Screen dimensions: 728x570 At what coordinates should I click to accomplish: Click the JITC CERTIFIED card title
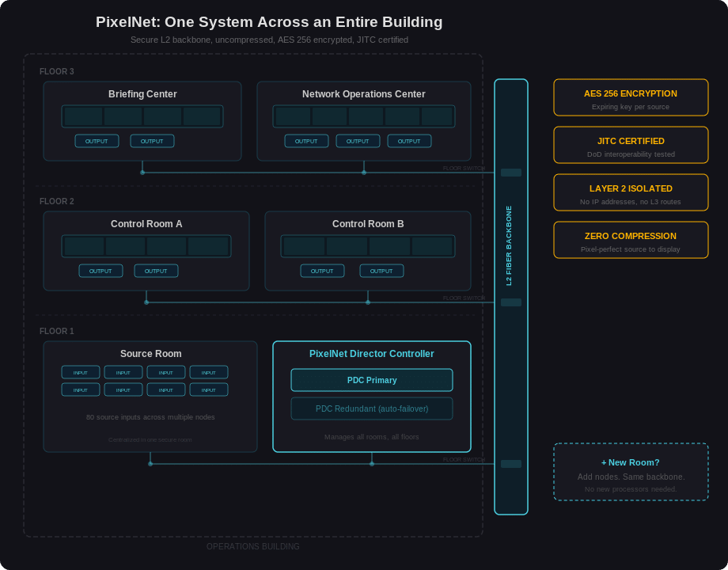(x=631, y=141)
